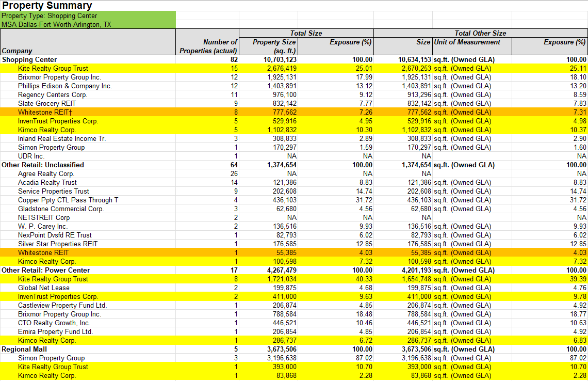Image resolution: width=588 pixels, height=381 pixels.
Task: Select the Other Retail: Power Center row label
Action: click(x=46, y=271)
